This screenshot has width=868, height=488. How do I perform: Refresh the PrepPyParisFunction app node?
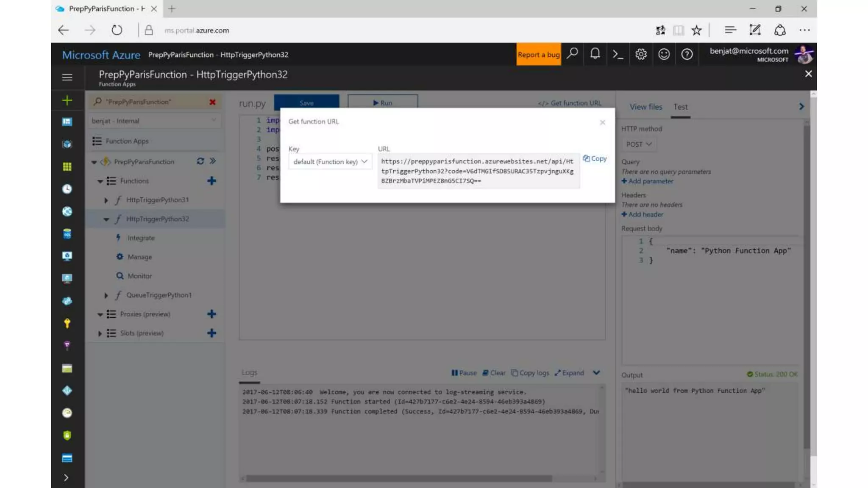point(200,161)
